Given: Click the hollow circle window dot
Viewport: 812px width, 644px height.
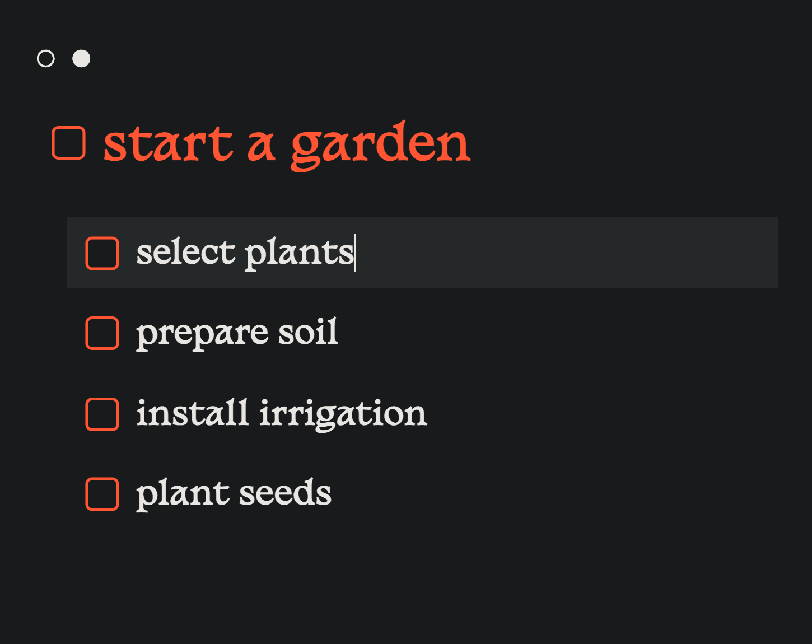Looking at the screenshot, I should point(46,58).
